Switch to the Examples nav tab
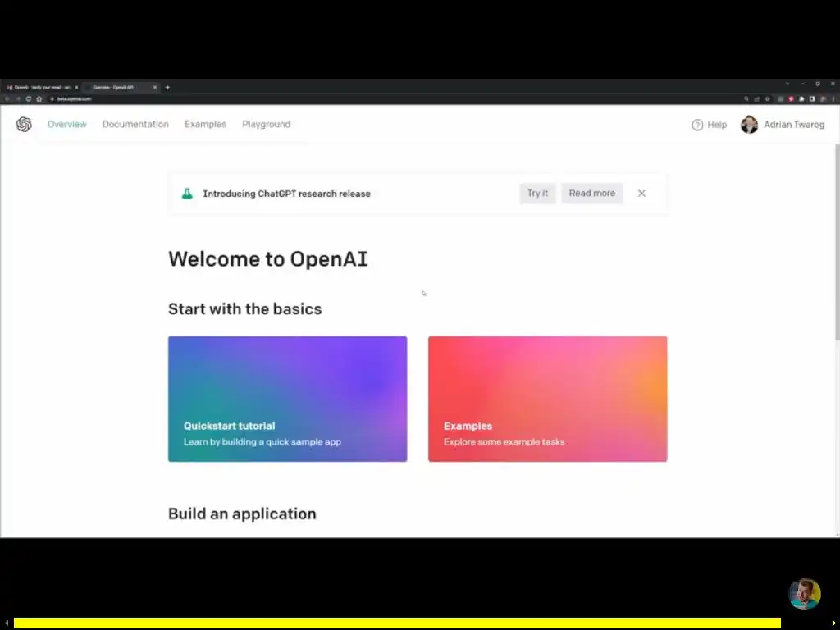 click(x=205, y=125)
